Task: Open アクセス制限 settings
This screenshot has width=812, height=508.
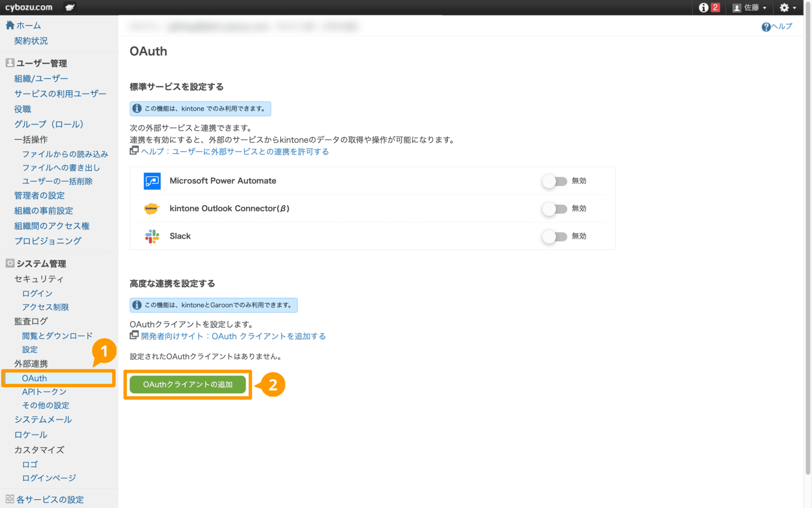Action: pos(45,307)
